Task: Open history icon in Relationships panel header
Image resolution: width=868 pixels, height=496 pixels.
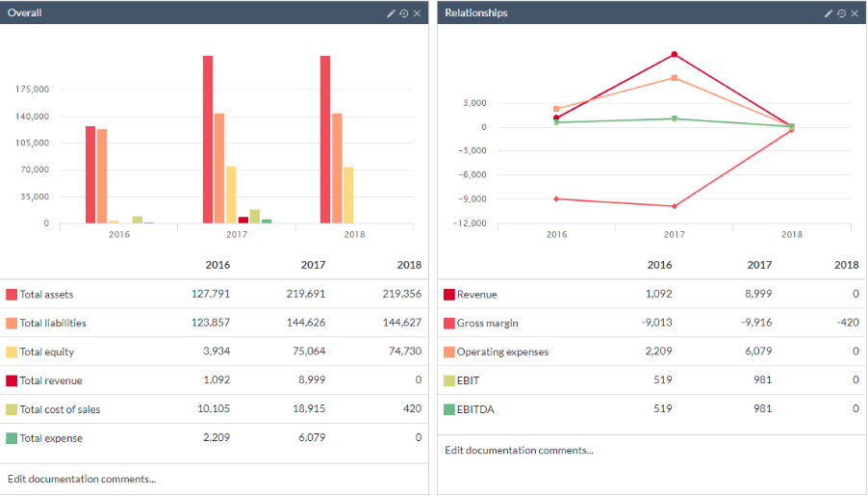Action: click(x=841, y=13)
